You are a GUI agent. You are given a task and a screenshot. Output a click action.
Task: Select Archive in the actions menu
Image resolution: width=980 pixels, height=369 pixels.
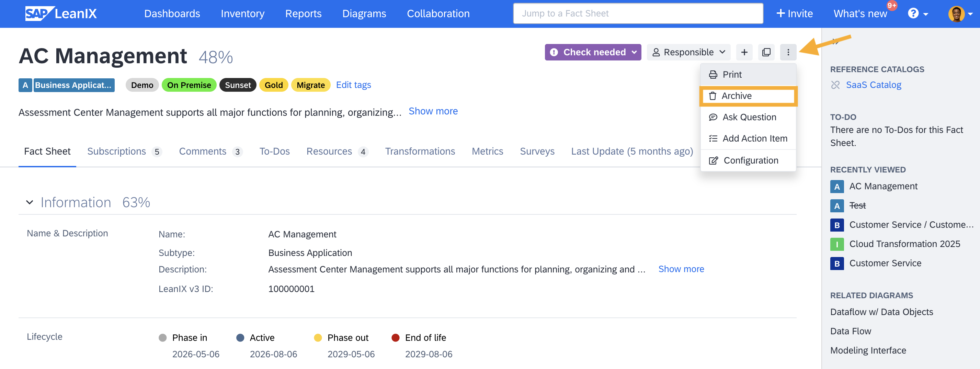tap(748, 96)
